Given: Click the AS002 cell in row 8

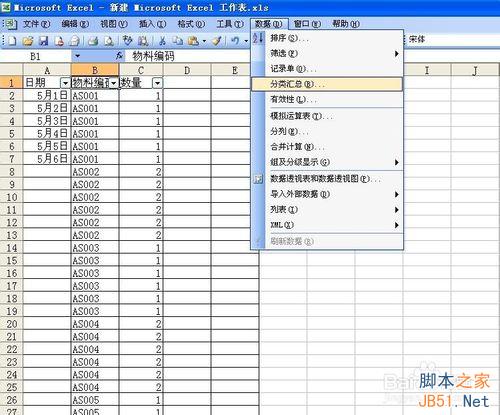Looking at the screenshot, I should (95, 172).
